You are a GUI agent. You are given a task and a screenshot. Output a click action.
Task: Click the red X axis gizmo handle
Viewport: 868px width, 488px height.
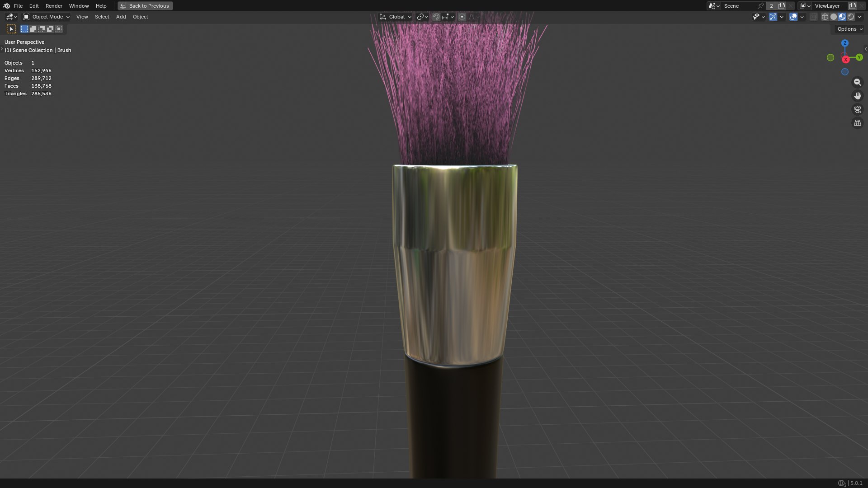tap(846, 60)
